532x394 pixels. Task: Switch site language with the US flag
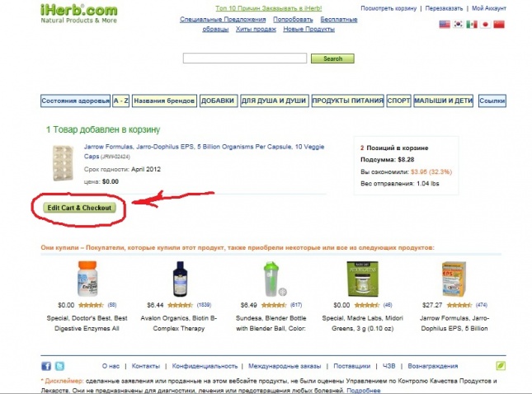[x=445, y=24]
